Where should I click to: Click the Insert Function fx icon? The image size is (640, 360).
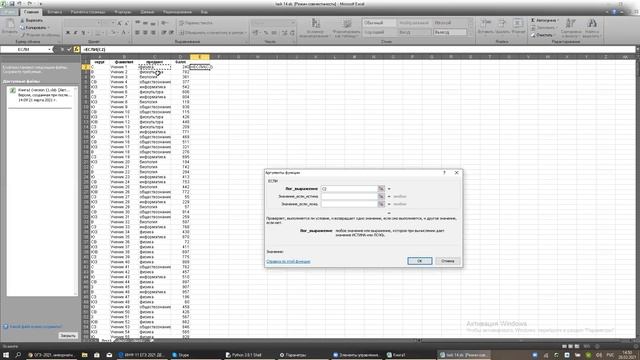pos(76,49)
